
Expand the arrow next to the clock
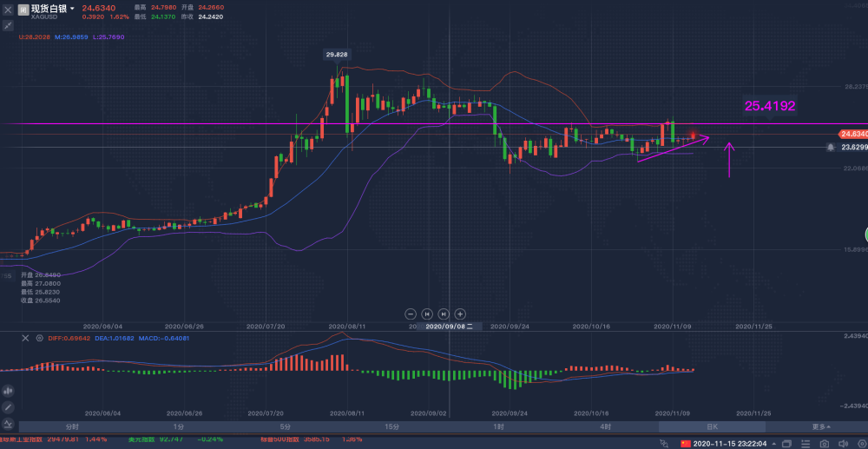click(773, 444)
